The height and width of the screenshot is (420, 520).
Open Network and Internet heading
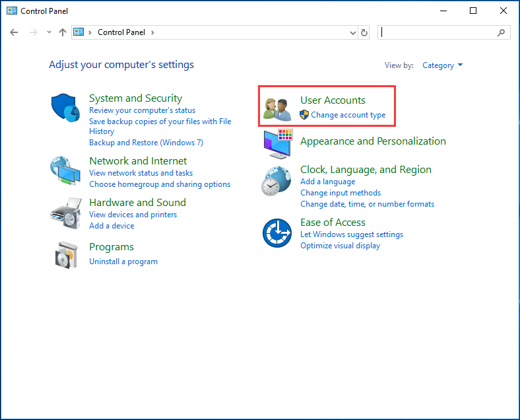(138, 161)
